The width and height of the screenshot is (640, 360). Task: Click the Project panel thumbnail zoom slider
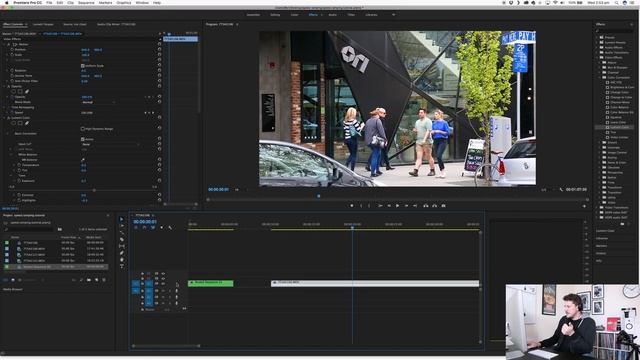click(31, 280)
